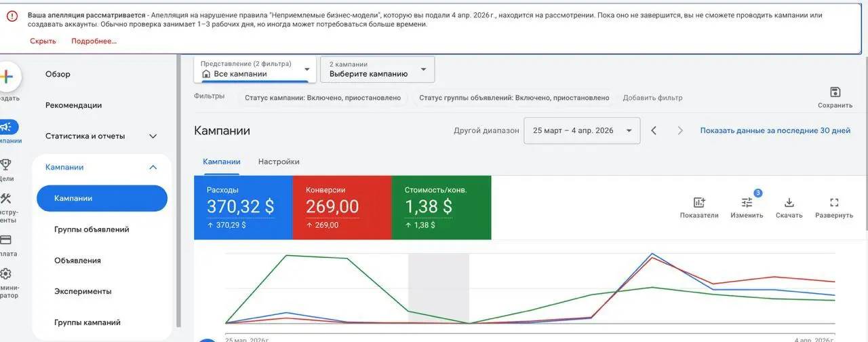Open Эксперименты in the sidebar
The height and width of the screenshot is (342, 868).
click(83, 291)
